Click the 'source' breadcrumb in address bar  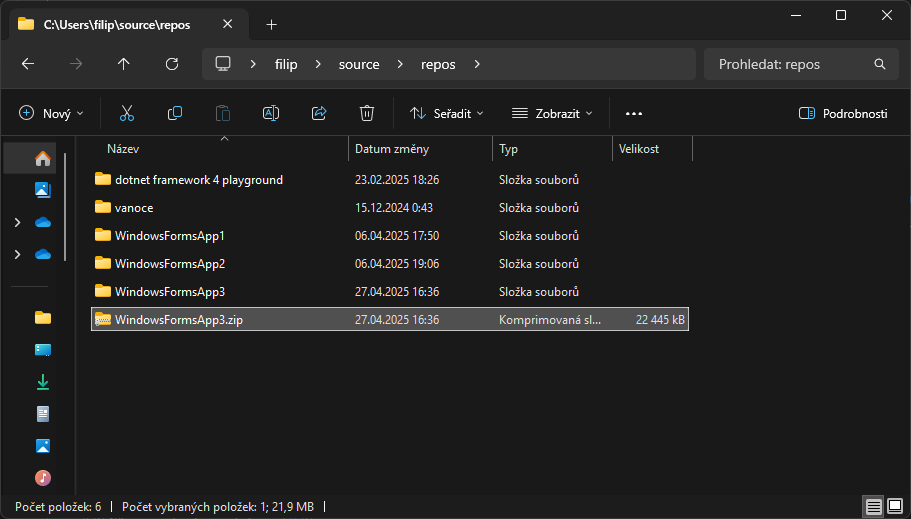(x=359, y=64)
